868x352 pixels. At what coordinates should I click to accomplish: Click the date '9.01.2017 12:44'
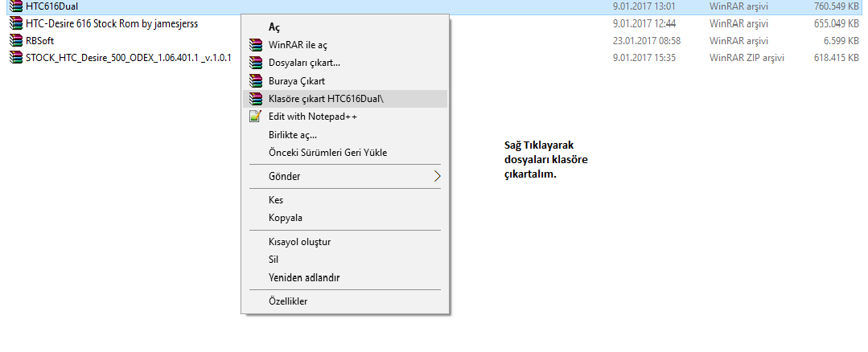pyautogui.click(x=644, y=24)
